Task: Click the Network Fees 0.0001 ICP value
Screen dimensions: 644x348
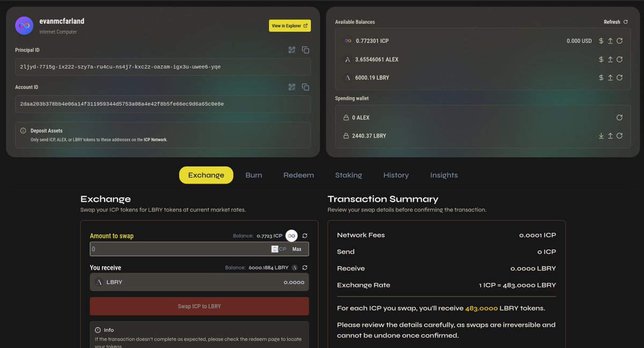Action: click(x=537, y=235)
